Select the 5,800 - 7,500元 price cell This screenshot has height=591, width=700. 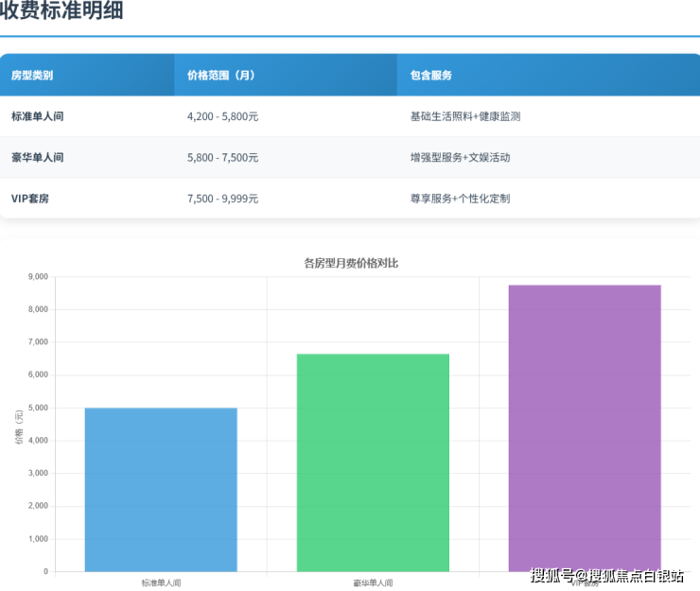pos(222,157)
